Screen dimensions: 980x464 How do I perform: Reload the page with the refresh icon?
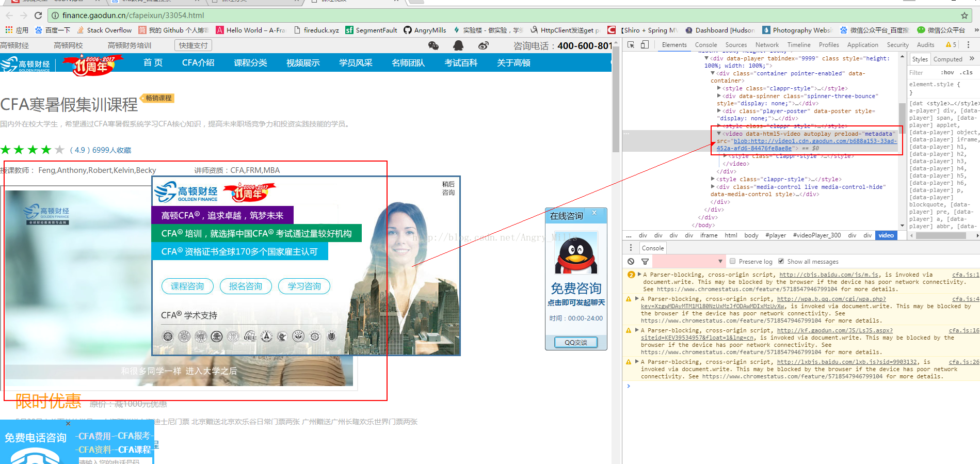(38, 15)
